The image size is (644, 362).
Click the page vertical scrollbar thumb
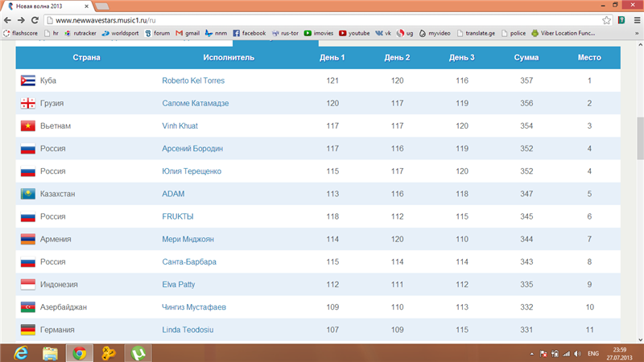640,138
